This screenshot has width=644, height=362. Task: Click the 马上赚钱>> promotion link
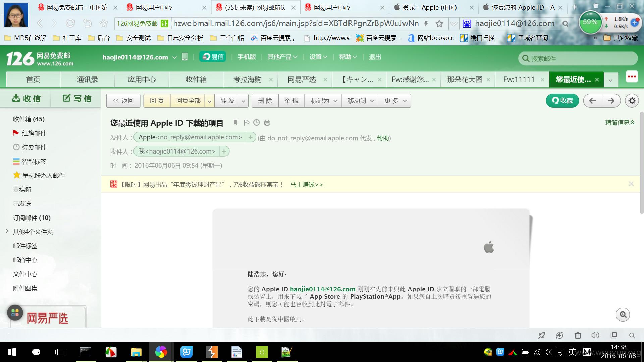[307, 184]
